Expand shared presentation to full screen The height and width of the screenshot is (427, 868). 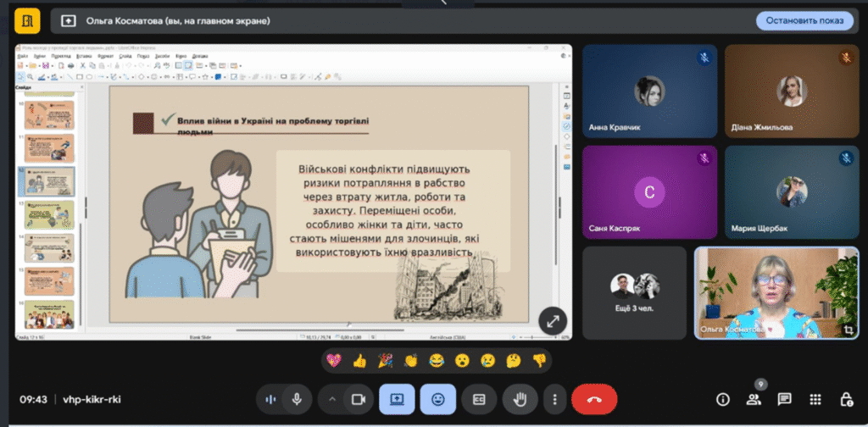(552, 320)
